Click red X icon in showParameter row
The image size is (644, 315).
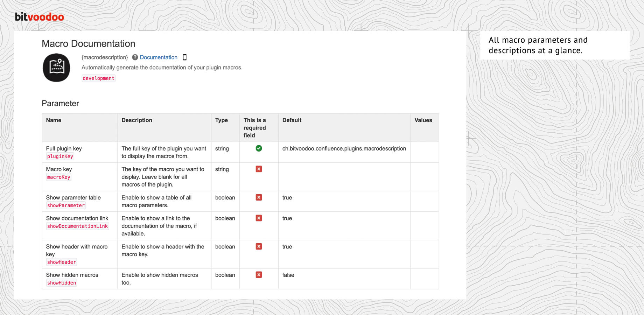[259, 197]
